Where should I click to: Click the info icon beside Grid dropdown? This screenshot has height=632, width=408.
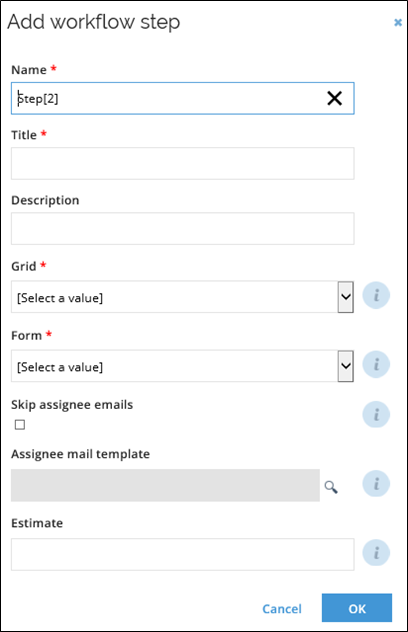(376, 295)
